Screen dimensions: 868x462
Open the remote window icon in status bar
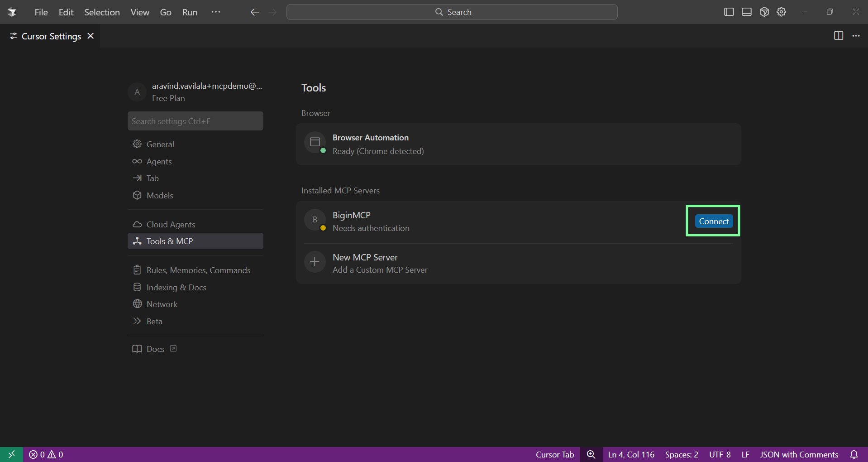11,454
